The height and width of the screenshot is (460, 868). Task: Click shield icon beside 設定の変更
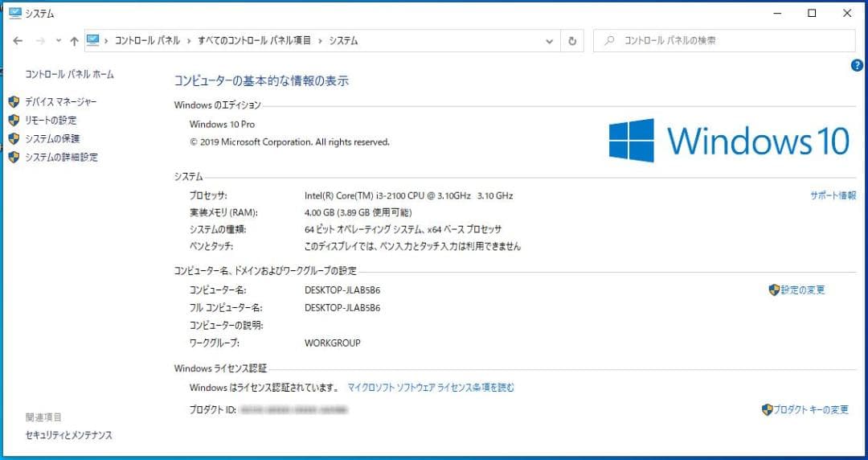pos(774,290)
